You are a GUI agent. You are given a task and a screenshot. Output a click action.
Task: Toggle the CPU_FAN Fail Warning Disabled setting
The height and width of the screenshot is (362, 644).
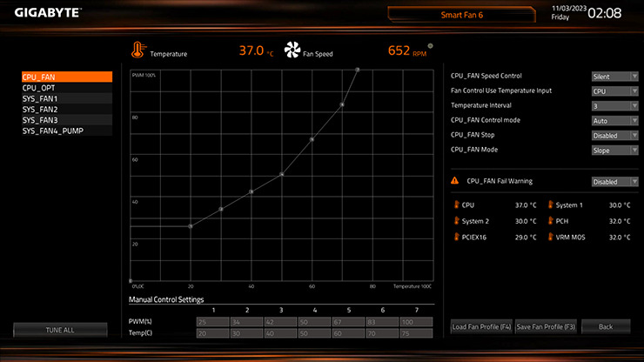[x=614, y=182]
